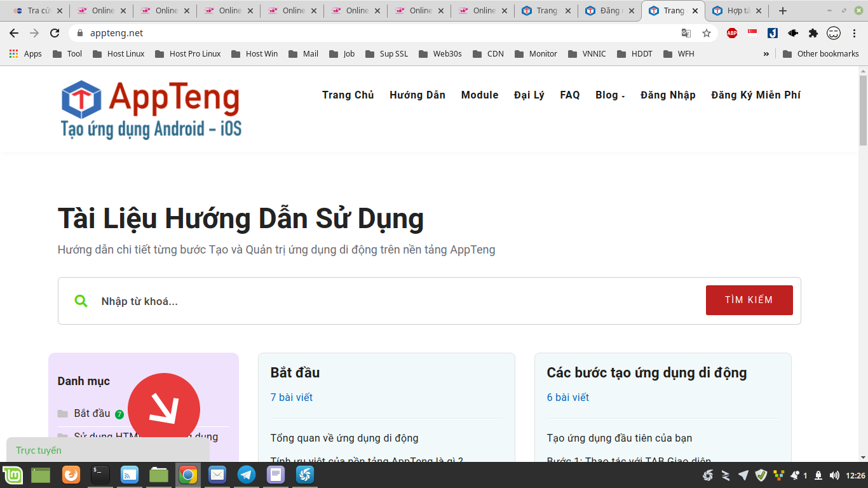Show hidden bookmarks with the chevron

[766, 54]
